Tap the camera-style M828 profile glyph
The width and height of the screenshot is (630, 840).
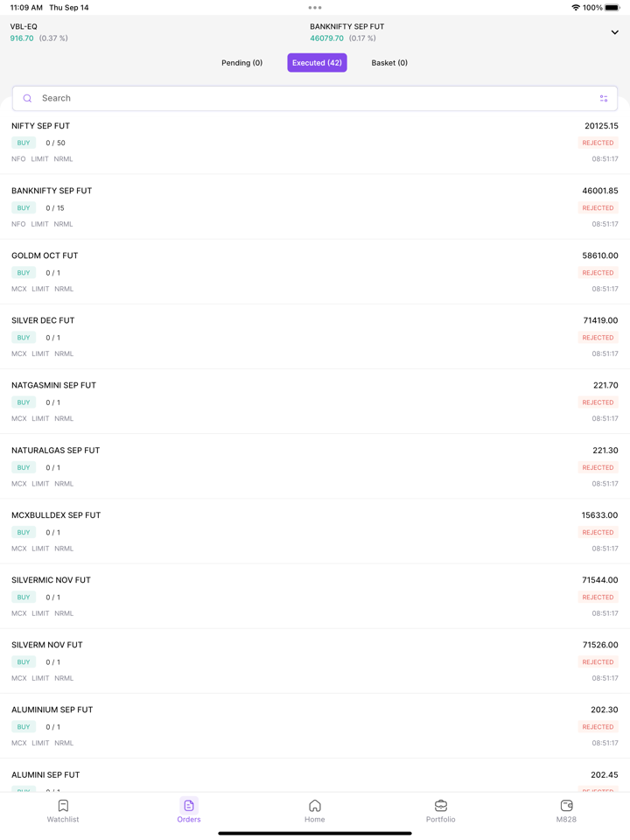point(567,804)
